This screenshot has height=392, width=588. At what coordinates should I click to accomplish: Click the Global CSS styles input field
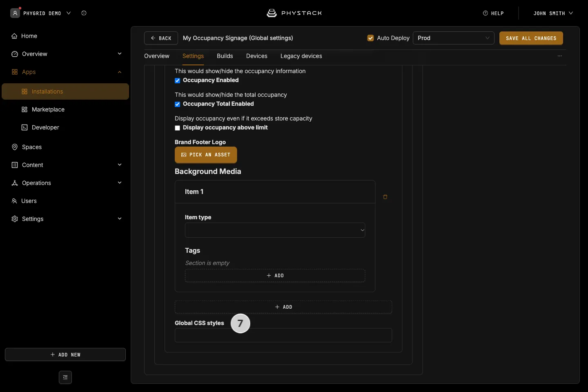tap(283, 335)
